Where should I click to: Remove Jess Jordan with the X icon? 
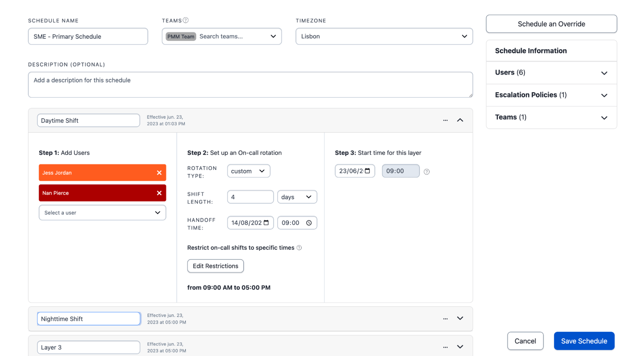pyautogui.click(x=159, y=173)
